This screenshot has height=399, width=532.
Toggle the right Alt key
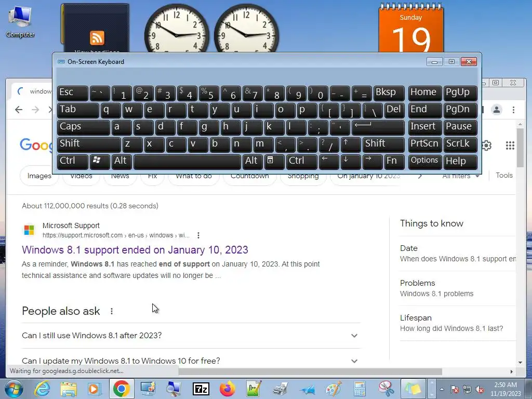coord(252,161)
